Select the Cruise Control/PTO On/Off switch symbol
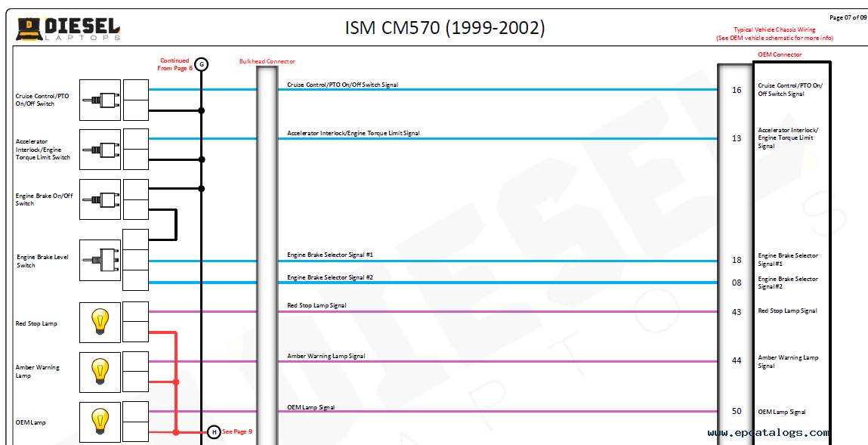This screenshot has width=868, height=445. coord(100,100)
